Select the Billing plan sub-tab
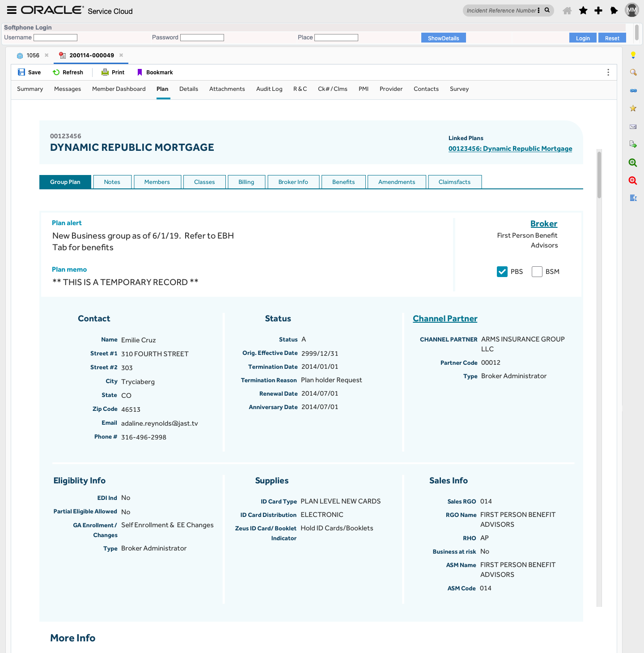This screenshot has width=644, height=653. (246, 182)
